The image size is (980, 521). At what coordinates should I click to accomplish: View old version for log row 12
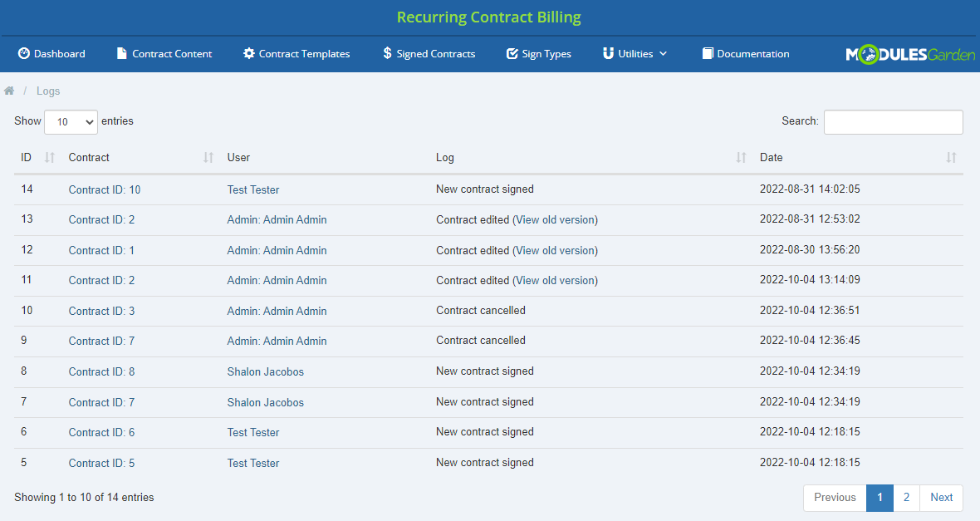coord(555,250)
